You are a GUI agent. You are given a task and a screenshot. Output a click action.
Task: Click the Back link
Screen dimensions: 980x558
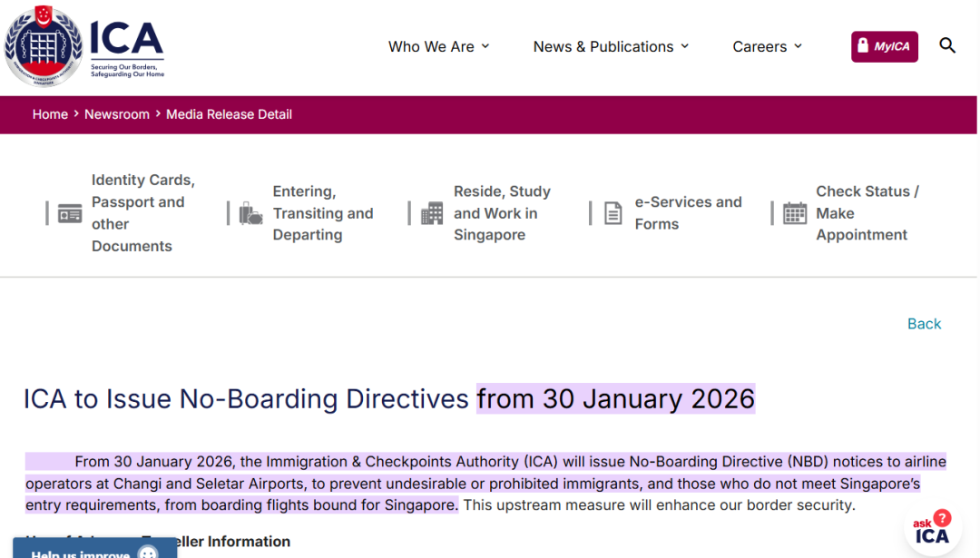point(924,324)
